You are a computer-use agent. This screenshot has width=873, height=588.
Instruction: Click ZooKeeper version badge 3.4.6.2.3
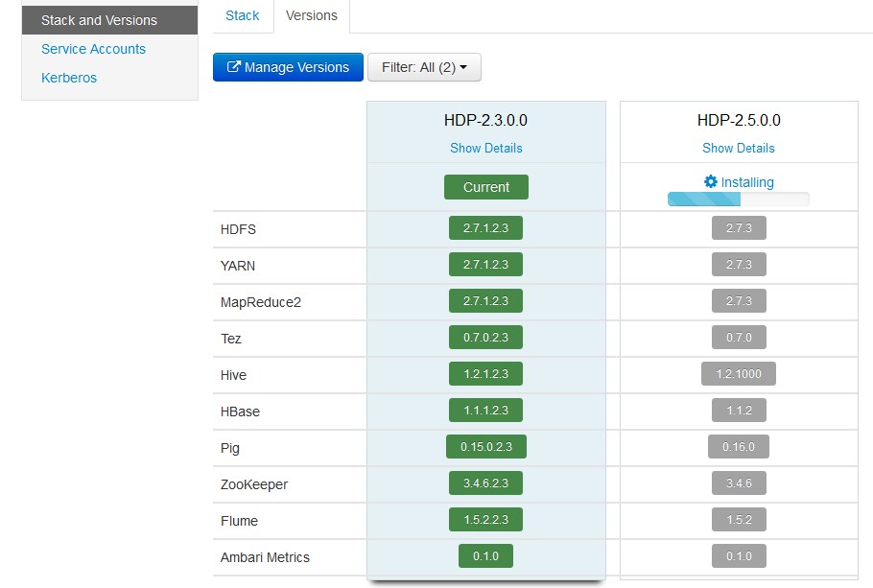pyautogui.click(x=485, y=483)
